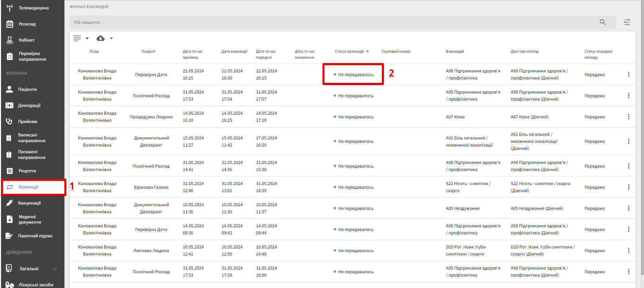The width and height of the screenshot is (644, 288).
Task: Expand the dropdown arrow beside cloud download
Action: (x=111, y=39)
